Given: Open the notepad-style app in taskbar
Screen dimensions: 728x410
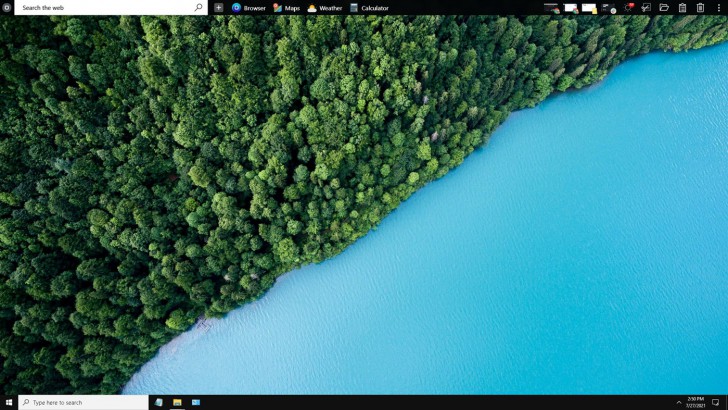Looking at the screenshot, I should [159, 402].
